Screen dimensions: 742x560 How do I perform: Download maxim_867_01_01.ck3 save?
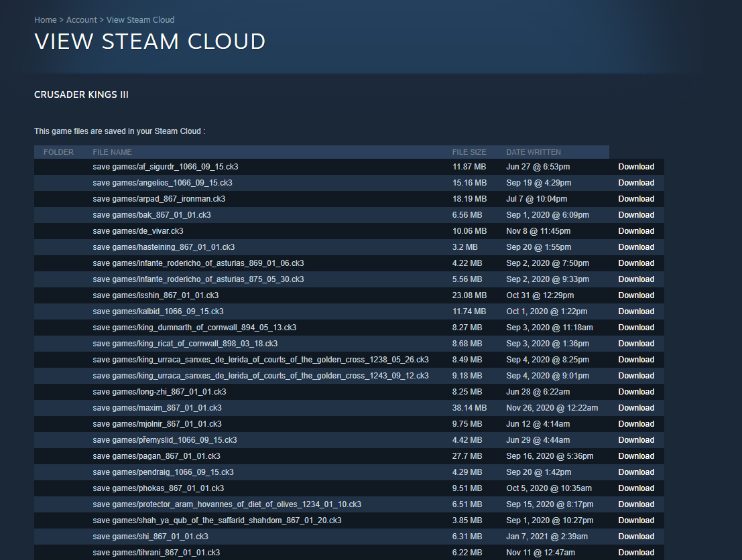click(x=636, y=408)
